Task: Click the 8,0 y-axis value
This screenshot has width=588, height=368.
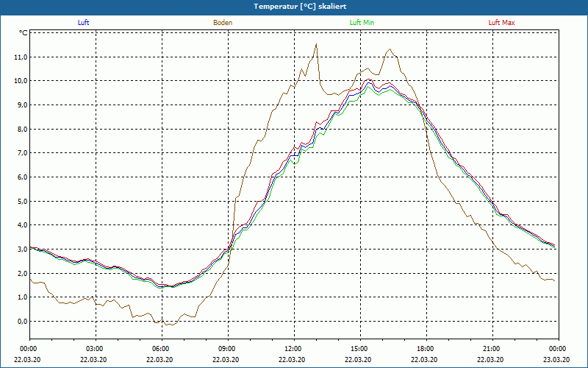Action: (x=23, y=130)
